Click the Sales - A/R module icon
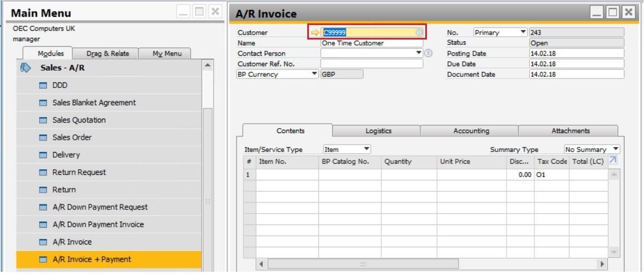 [x=26, y=68]
